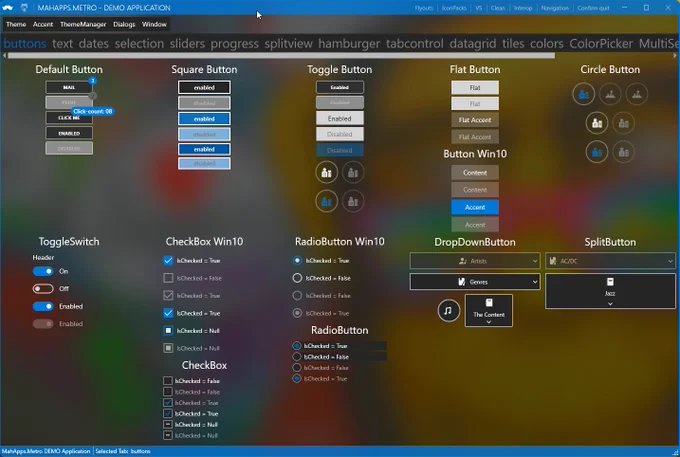This screenshot has height=457, width=680.
Task: Open the Genres dropdown button
Action: click(475, 282)
